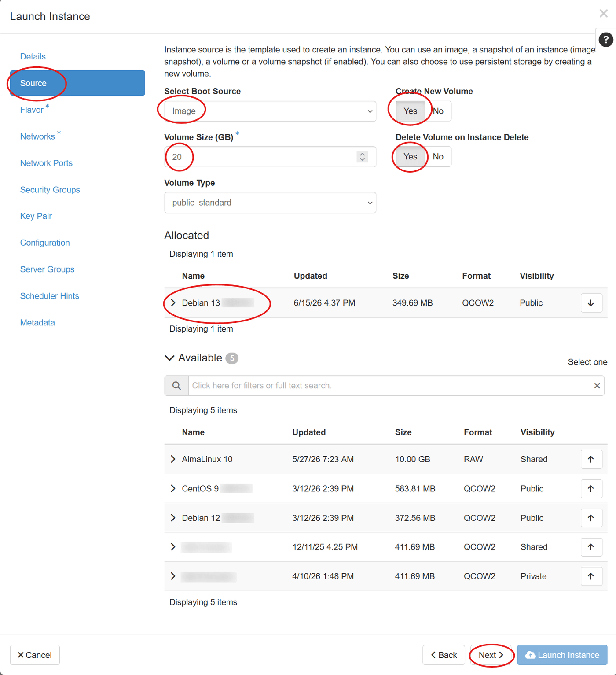
Task: Allocate AlmaLinux 10 with its up arrow
Action: [x=591, y=459]
